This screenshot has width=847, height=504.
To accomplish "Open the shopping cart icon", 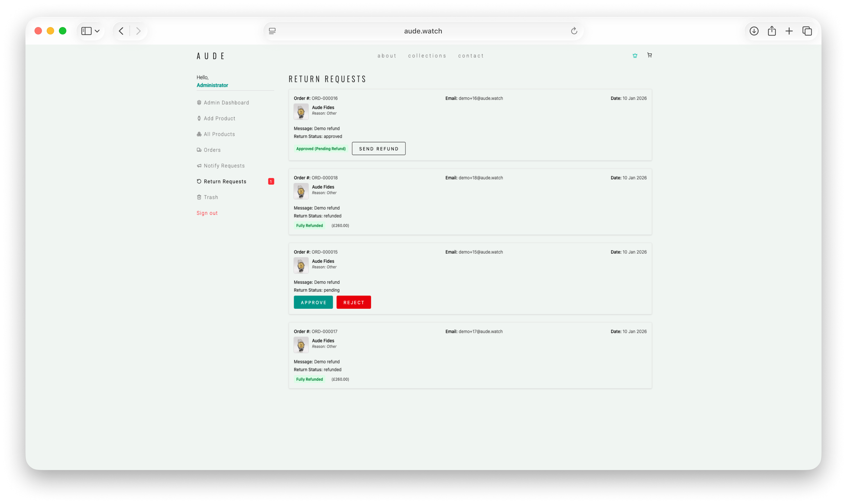I will point(650,55).
